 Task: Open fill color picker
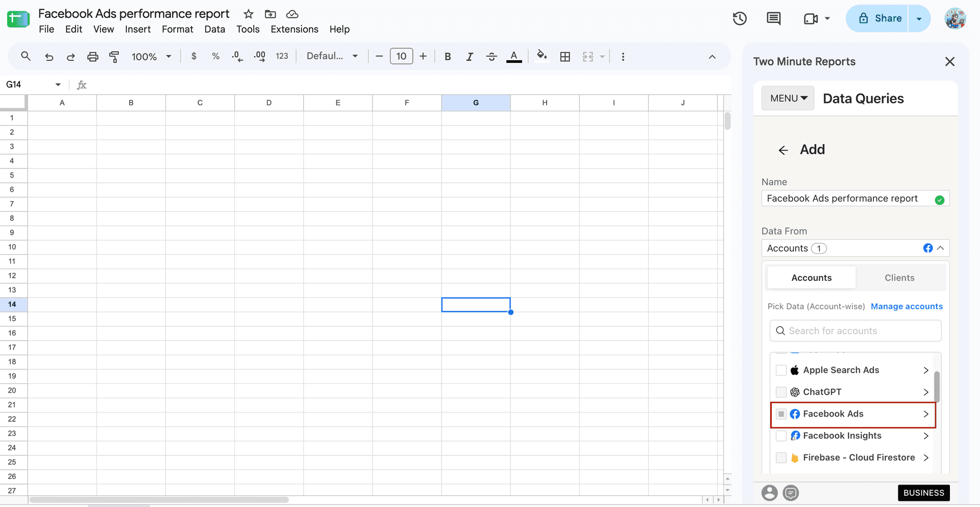[x=542, y=55]
